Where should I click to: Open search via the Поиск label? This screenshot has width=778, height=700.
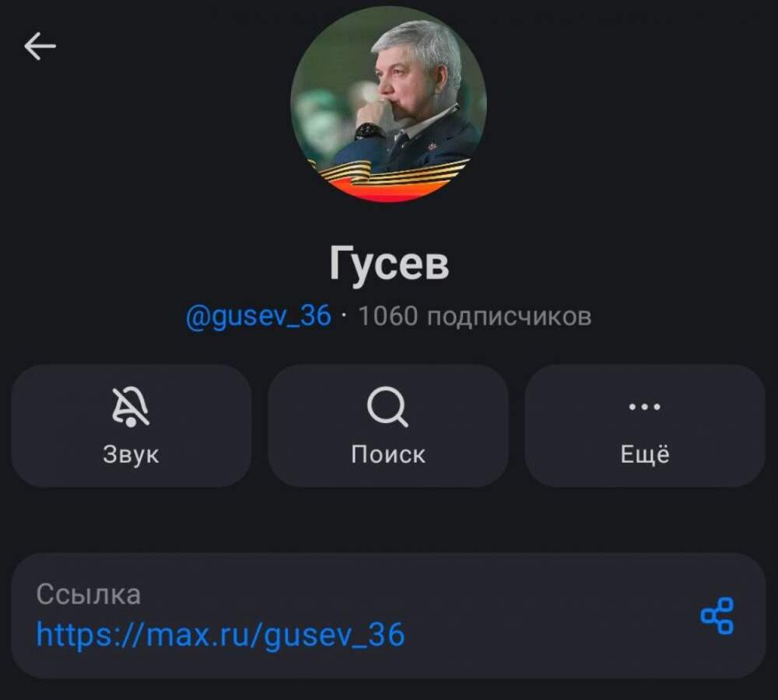pyautogui.click(x=388, y=454)
